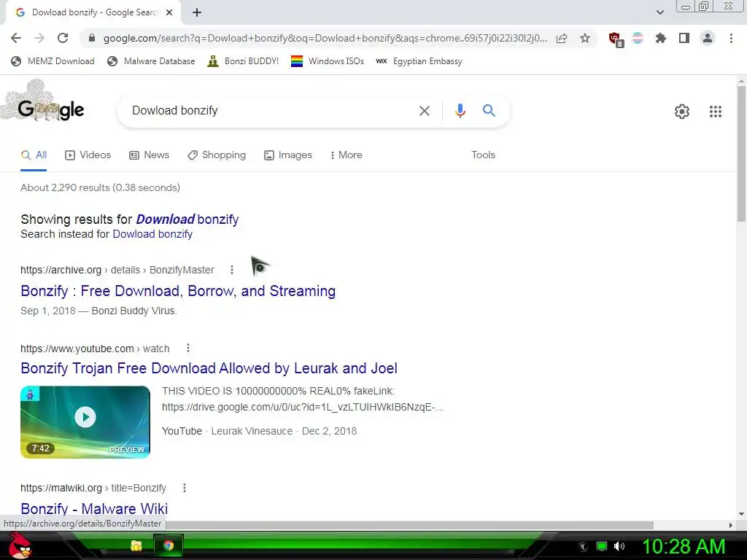Image resolution: width=747 pixels, height=560 pixels.
Task: Open the Chrome profile avatar
Action: click(708, 38)
